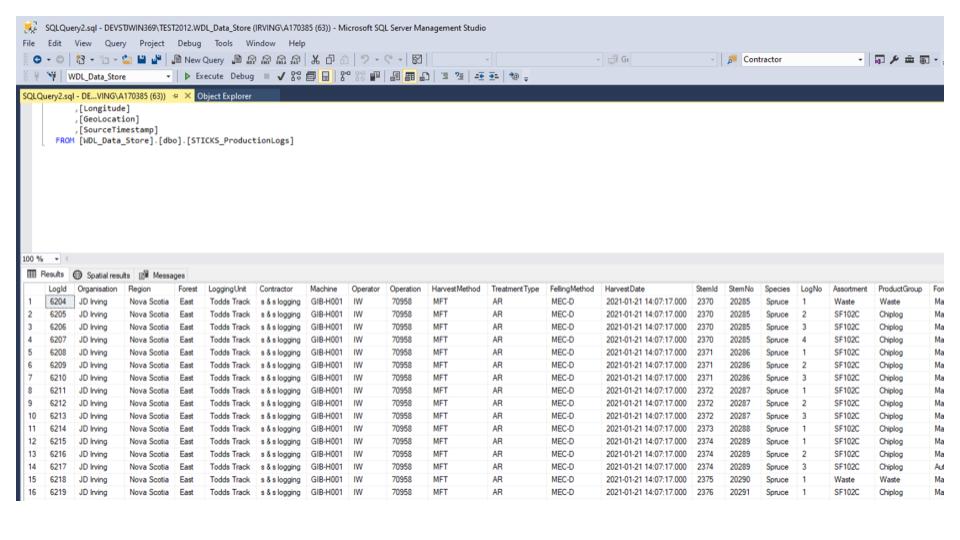Click the Uncomment selected lines icon
The height and width of the screenshot is (540, 960).
(x=459, y=77)
